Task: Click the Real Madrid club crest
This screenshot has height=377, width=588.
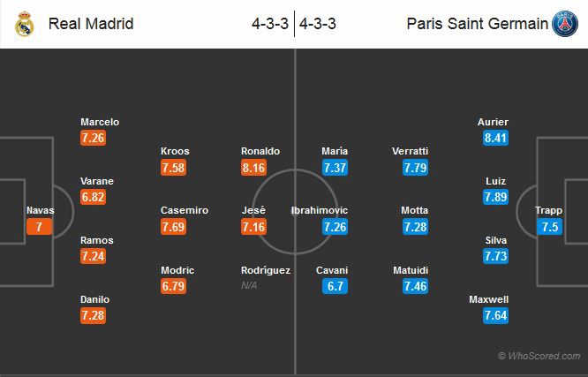Action: (x=23, y=24)
